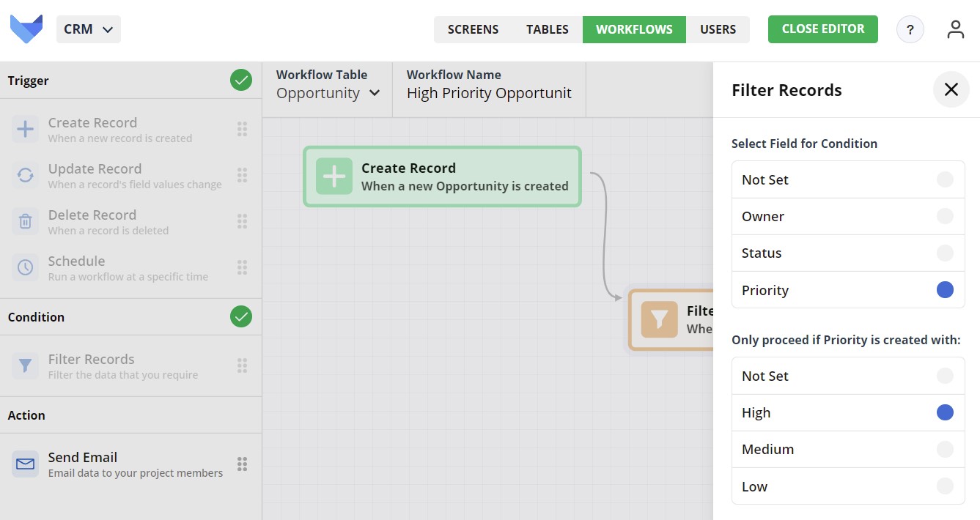The image size is (980, 520).
Task: Edit the Workflow Name input field
Action: [489, 93]
